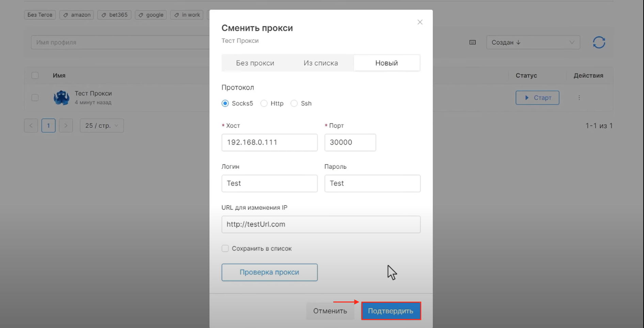644x328 pixels.
Task: Click the URL для изменения IP field
Action: (321, 224)
